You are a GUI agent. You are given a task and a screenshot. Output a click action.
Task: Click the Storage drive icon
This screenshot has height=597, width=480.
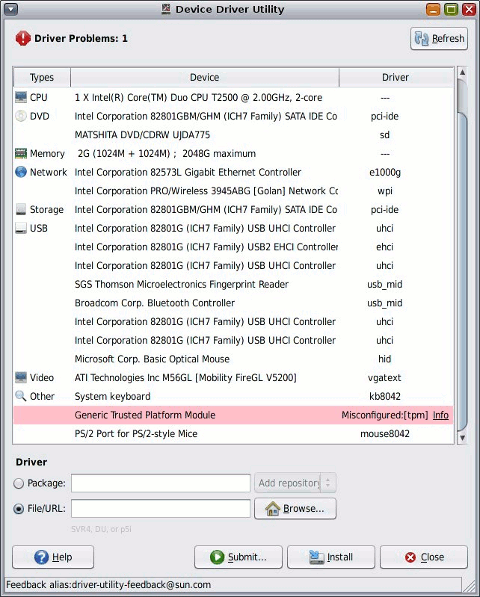[x=21, y=209]
